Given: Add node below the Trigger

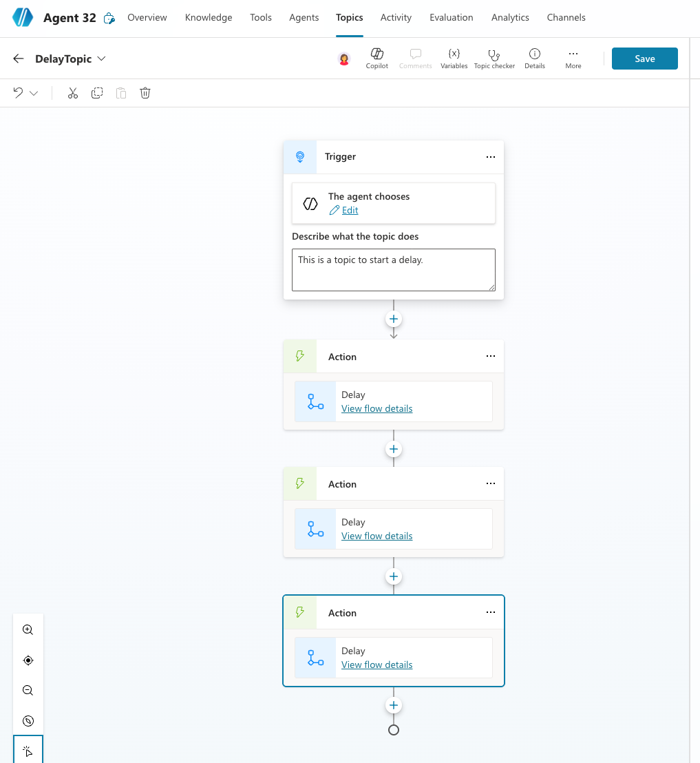Looking at the screenshot, I should (394, 320).
